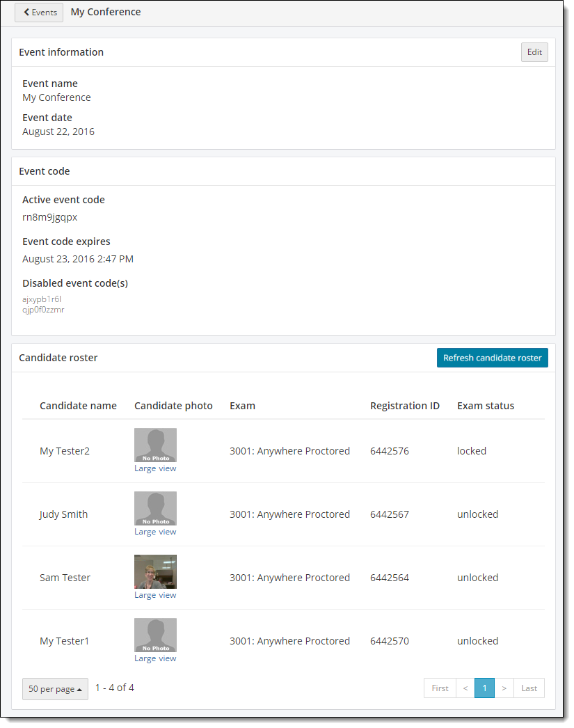Click Sam Tester's candidate photo
Screen dimensions: 574x728
point(155,571)
